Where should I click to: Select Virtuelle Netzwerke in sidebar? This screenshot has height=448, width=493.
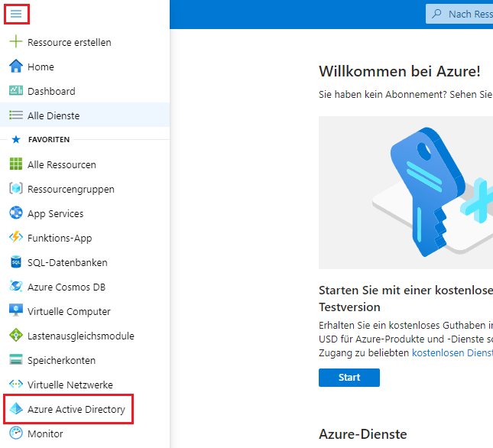tap(70, 385)
